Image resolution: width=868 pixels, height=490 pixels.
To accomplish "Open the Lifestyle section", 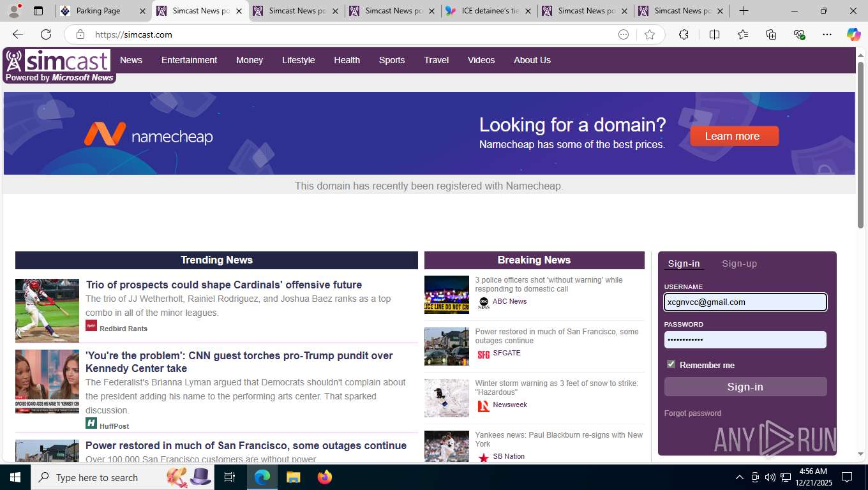I will tap(299, 60).
